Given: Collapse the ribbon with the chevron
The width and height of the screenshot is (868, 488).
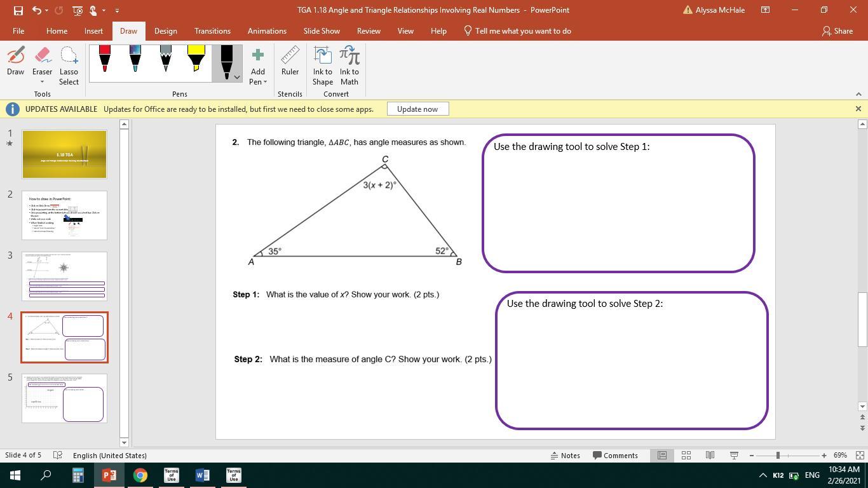Looking at the screenshot, I should [x=858, y=94].
